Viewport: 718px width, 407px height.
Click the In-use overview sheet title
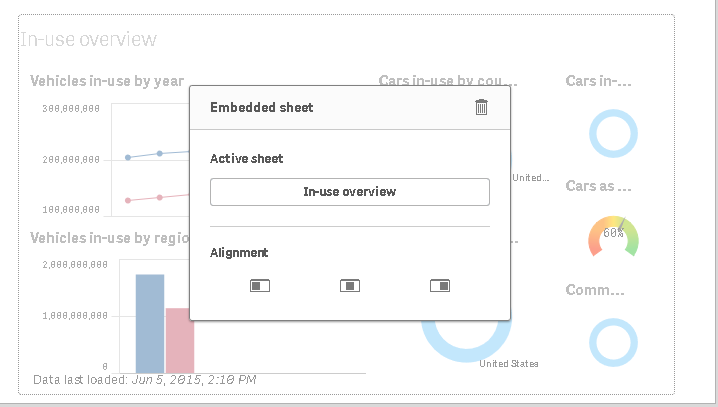coord(88,39)
